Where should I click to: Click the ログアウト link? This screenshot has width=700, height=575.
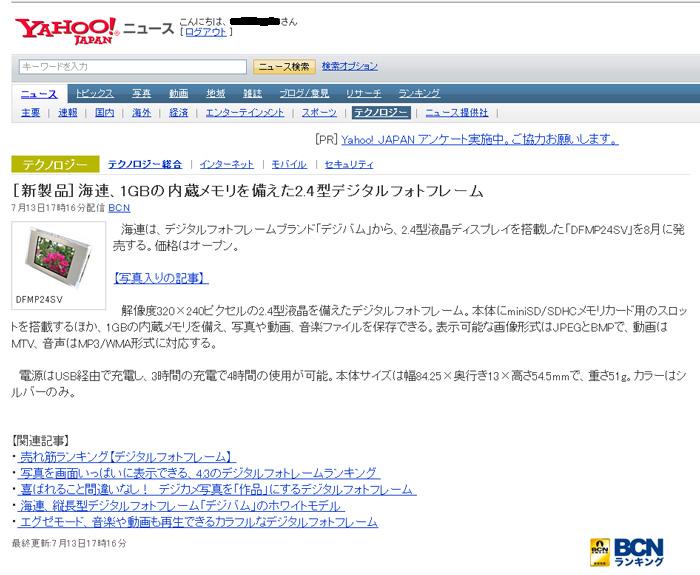click(206, 32)
